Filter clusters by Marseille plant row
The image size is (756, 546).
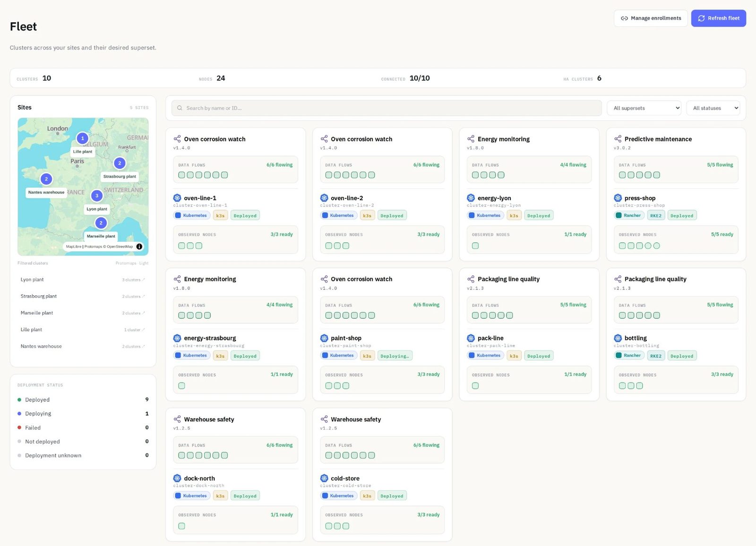pyautogui.click(x=83, y=313)
